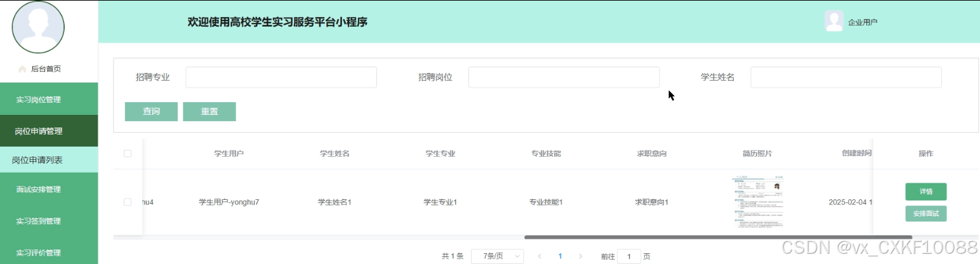
Task: Click the 简历照片 column header
Action: [x=757, y=154]
